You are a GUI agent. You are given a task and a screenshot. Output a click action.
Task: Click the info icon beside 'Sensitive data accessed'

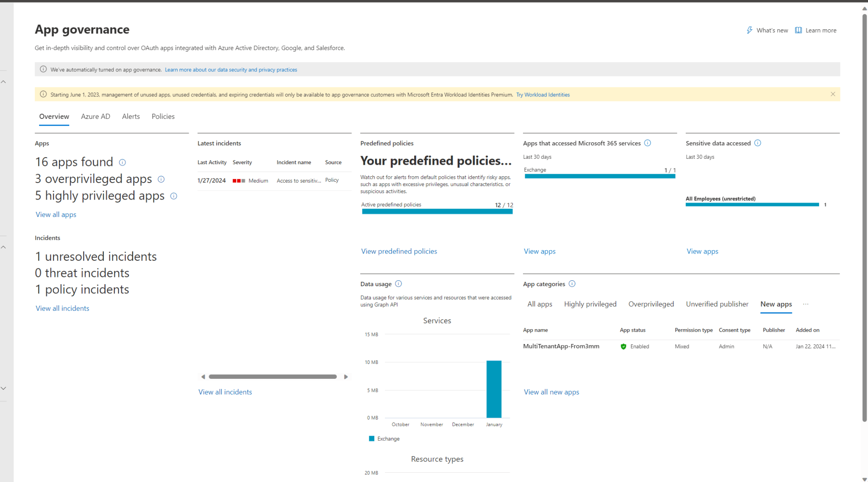pos(758,143)
